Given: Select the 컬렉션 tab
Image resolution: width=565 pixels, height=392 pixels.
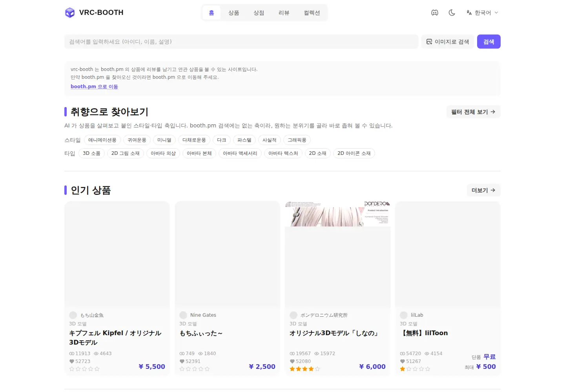Looking at the screenshot, I should tap(312, 13).
